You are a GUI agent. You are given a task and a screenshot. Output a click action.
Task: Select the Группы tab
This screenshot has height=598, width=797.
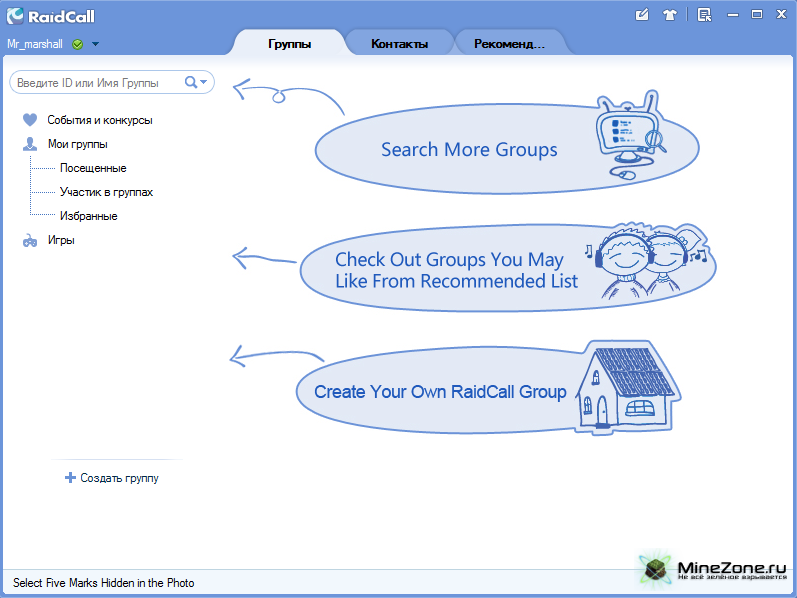click(x=289, y=44)
